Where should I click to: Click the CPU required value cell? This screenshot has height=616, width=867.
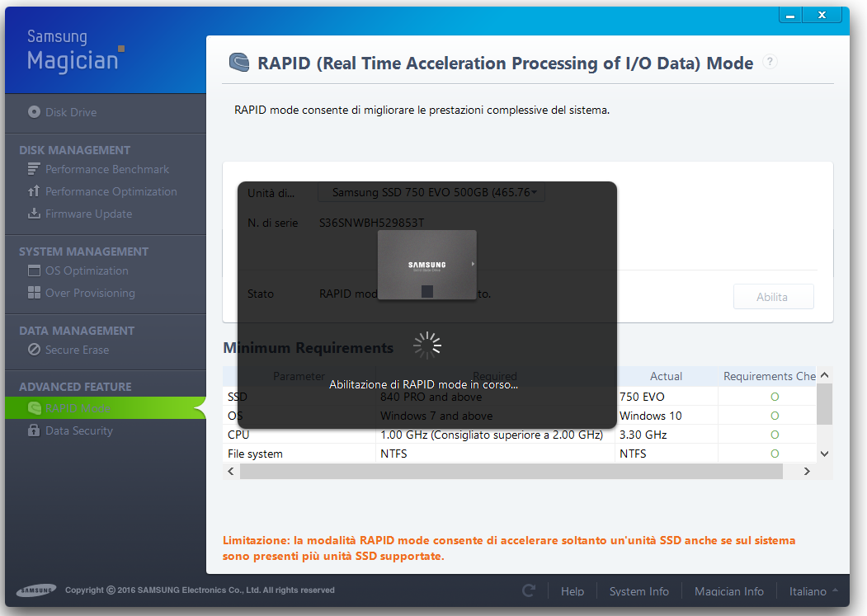[x=496, y=435]
